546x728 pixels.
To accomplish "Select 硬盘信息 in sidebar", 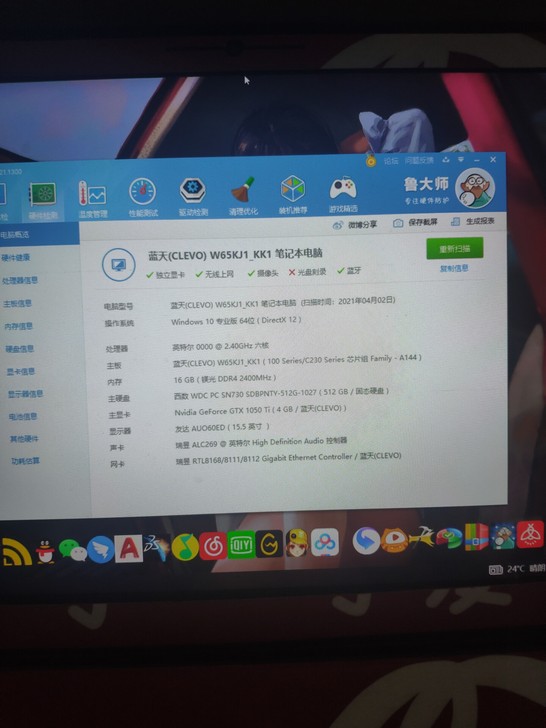I will pyautogui.click(x=20, y=349).
